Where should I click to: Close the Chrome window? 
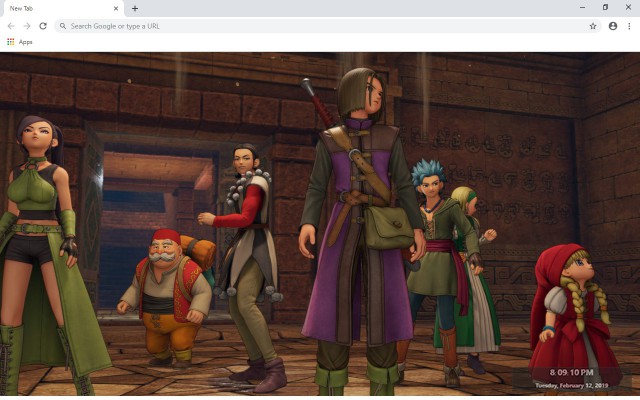coord(629,7)
